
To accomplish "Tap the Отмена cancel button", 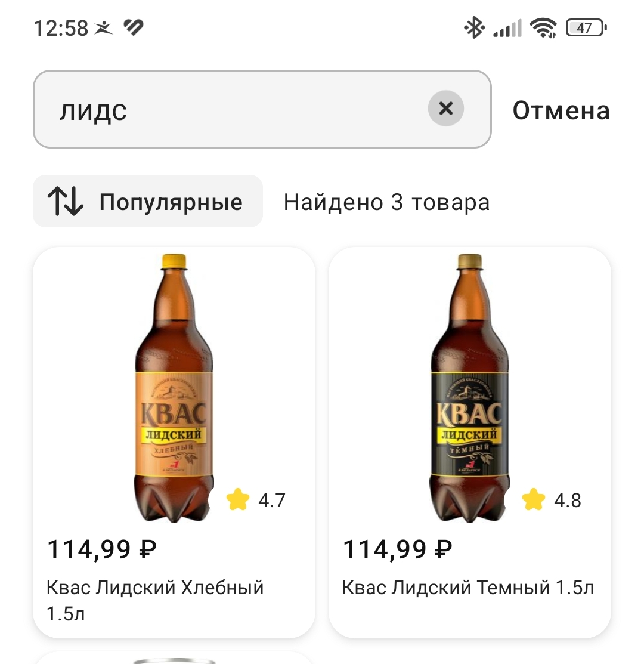I will [561, 110].
